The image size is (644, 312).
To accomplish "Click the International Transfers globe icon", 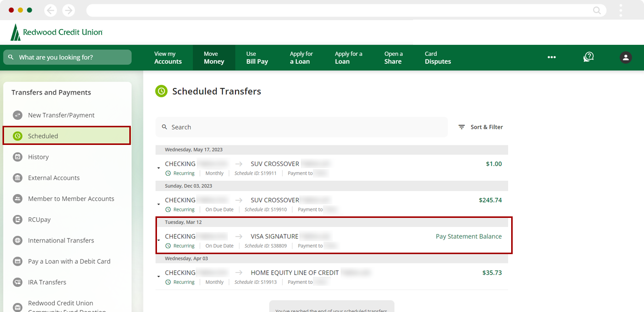I will [18, 241].
